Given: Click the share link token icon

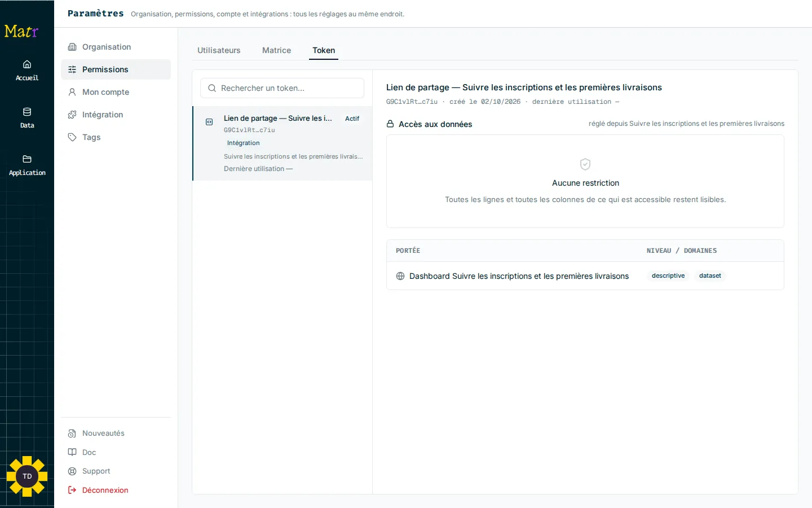Looking at the screenshot, I should click(x=209, y=122).
